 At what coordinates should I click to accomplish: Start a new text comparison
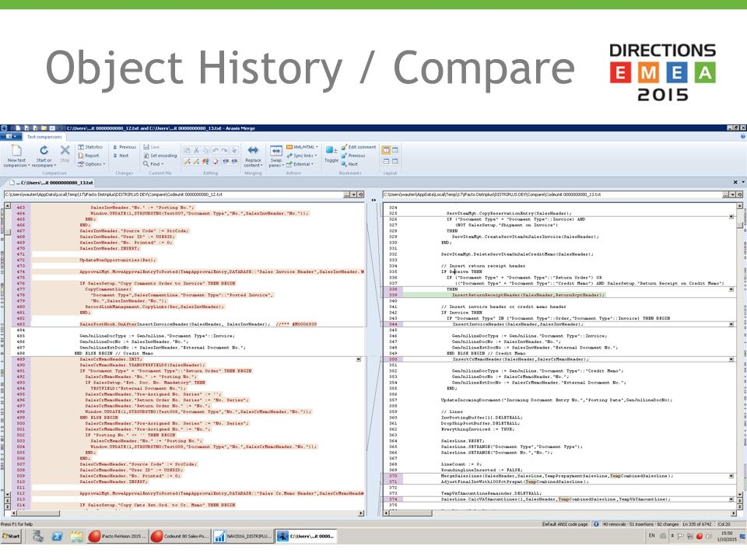coord(16,156)
